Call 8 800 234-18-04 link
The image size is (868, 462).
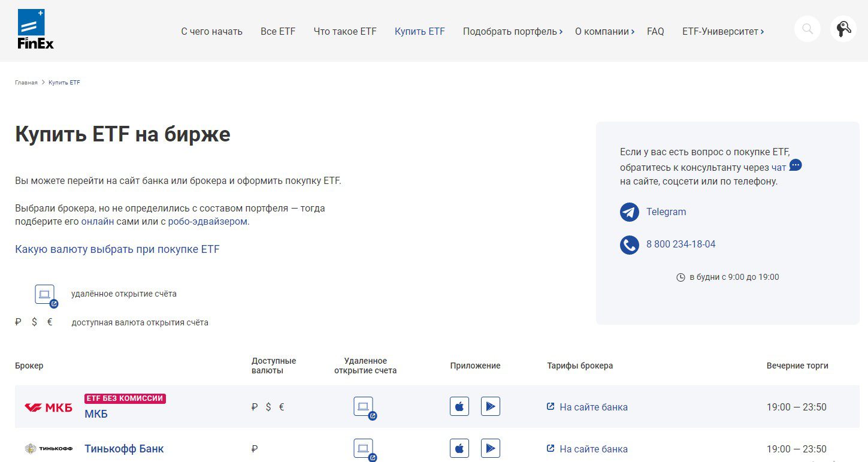coord(681,244)
